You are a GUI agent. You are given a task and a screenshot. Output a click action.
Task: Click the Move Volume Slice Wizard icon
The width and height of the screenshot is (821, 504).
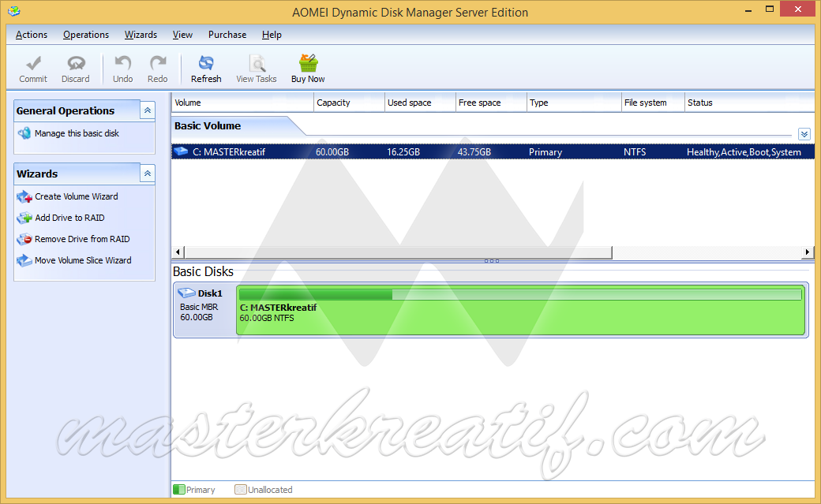[x=24, y=260]
